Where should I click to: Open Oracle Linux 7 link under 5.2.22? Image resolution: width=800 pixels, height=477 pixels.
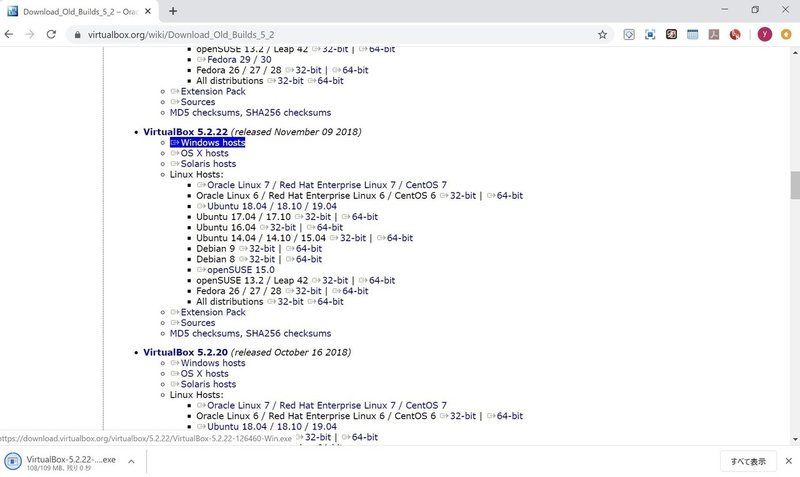[x=322, y=185]
